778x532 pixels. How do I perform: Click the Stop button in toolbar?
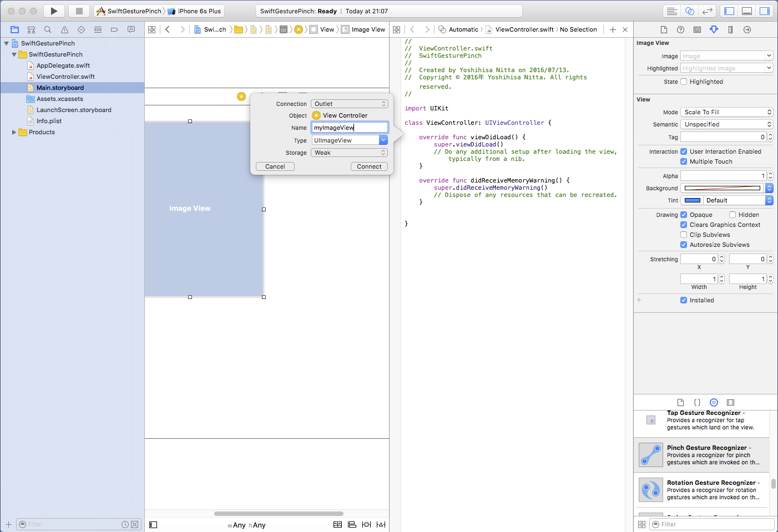[x=79, y=11]
